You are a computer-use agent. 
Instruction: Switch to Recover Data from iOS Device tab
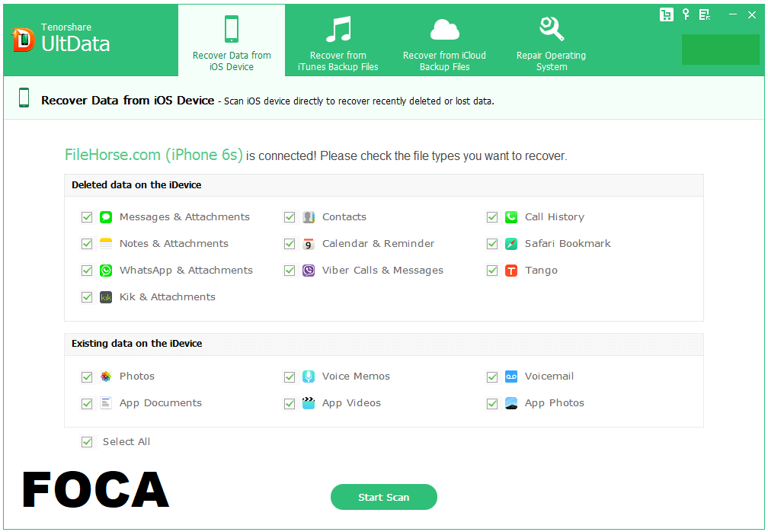tap(232, 40)
